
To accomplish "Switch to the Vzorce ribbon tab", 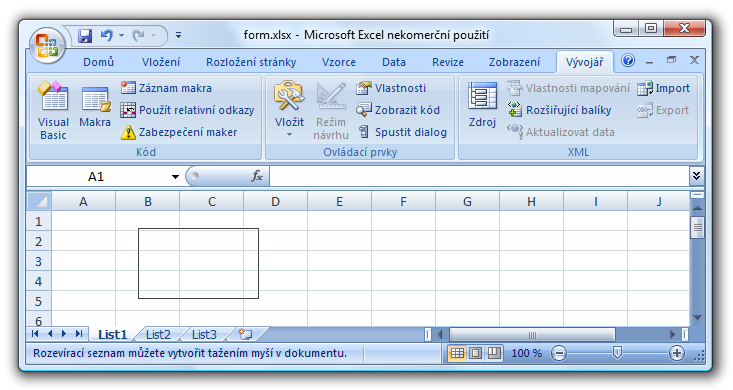I will (x=338, y=62).
